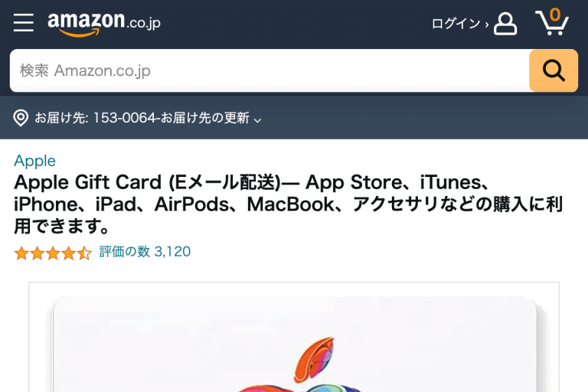Screen dimensions: 588x392
Task: Click the first orange rating star
Action: click(x=21, y=253)
